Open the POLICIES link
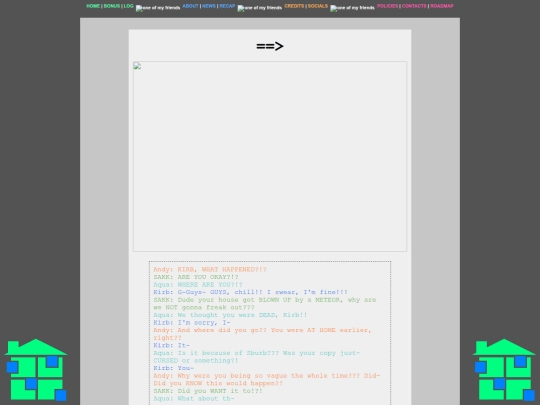 387,6
